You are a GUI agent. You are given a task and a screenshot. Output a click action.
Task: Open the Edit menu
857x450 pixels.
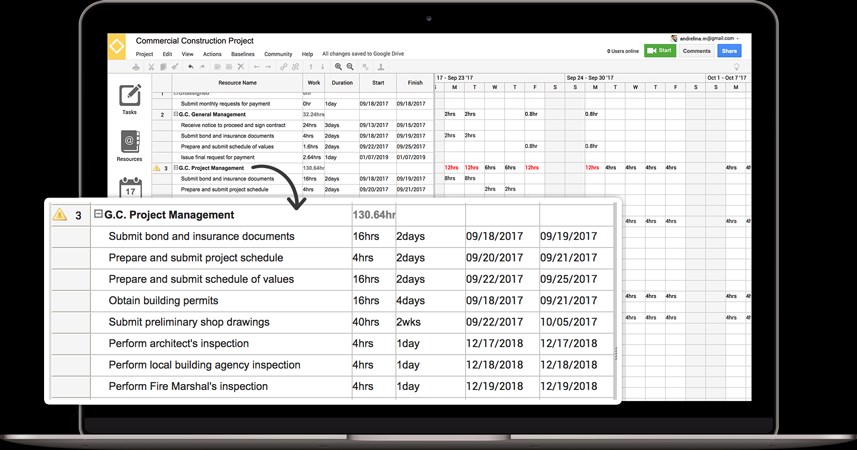pyautogui.click(x=167, y=54)
